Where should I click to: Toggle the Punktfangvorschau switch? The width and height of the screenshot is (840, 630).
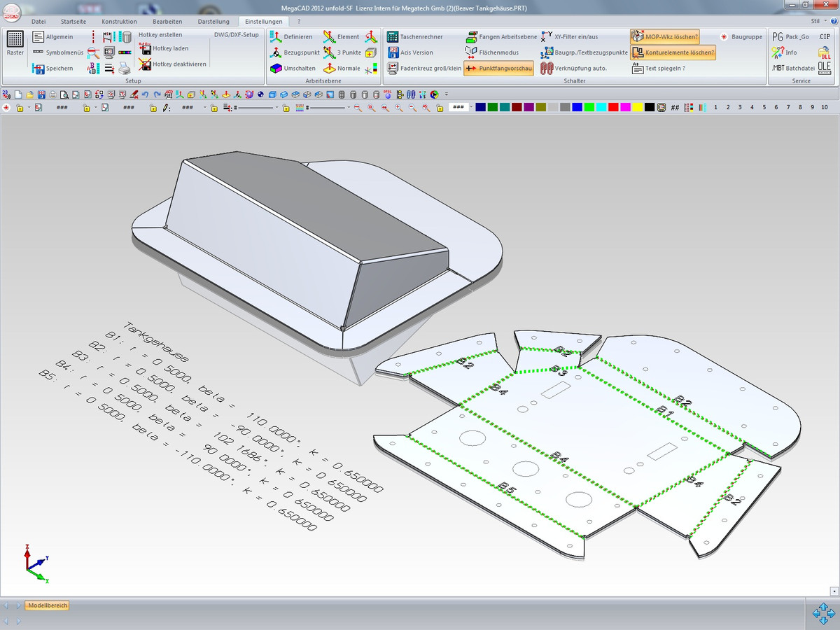[x=498, y=69]
